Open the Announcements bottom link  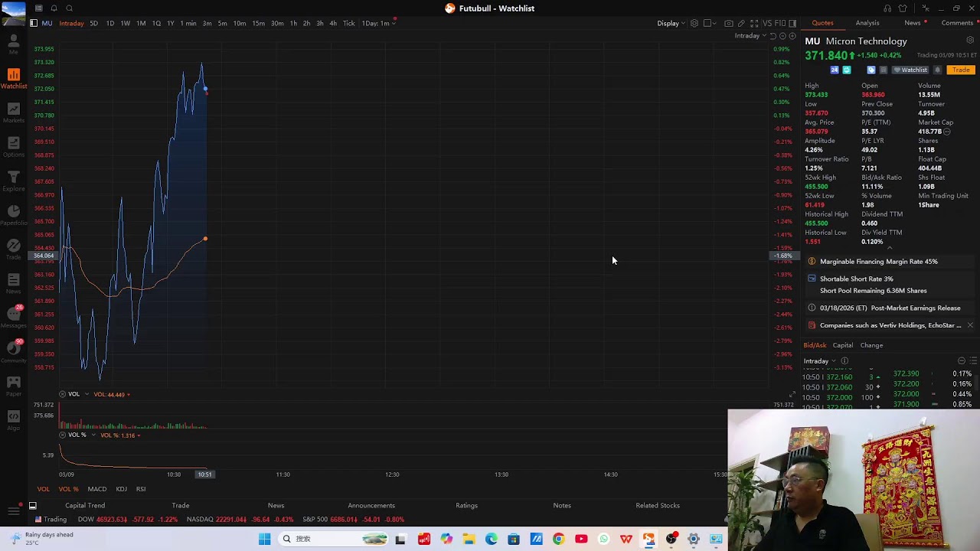pos(371,506)
